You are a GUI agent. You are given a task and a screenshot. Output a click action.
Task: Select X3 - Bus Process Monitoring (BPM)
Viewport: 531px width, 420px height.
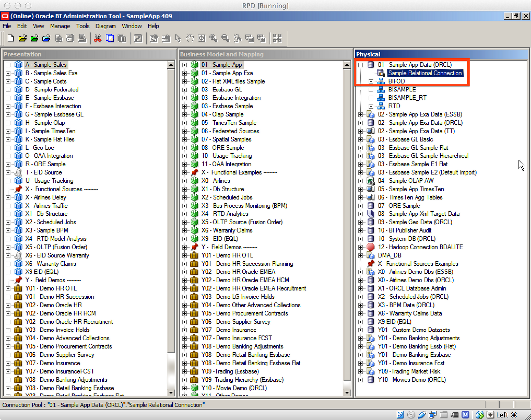(245, 206)
